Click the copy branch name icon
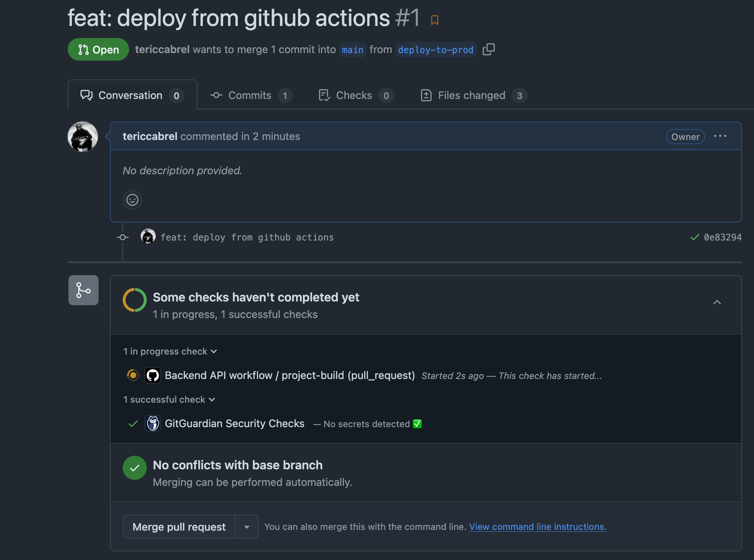The image size is (754, 560). point(489,49)
